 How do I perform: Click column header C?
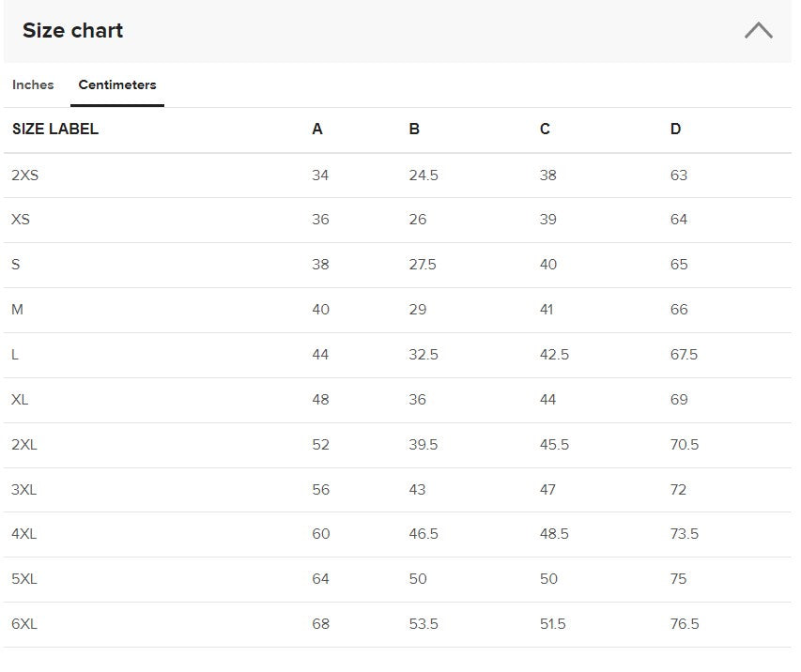545,130
